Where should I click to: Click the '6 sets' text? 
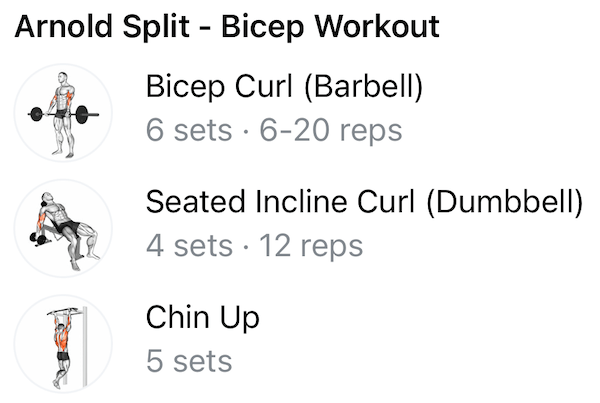point(175,131)
